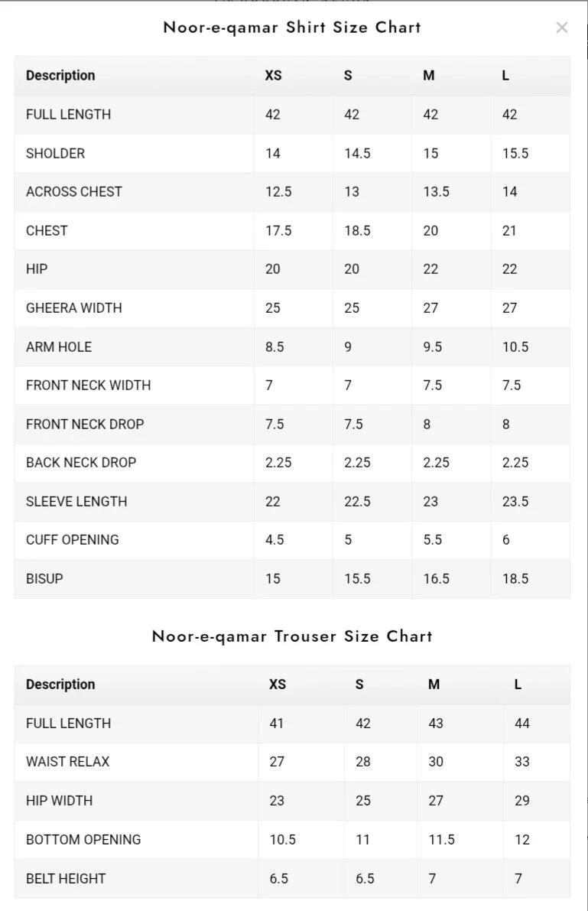Screen dimensions: 588x911
Task: Click the BELT HEIGHT row label
Action: (66, 878)
